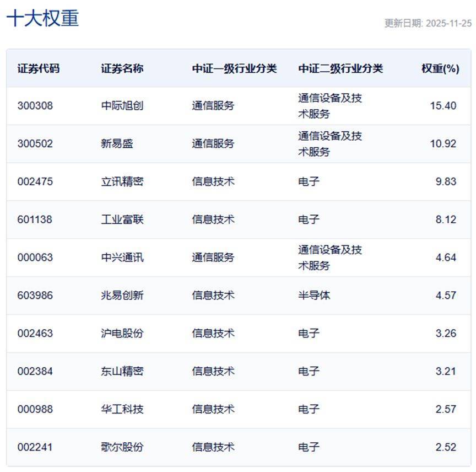The image size is (476, 472).
Task: Click 信息技术 in the 歌尔股份 row
Action: tap(213, 447)
